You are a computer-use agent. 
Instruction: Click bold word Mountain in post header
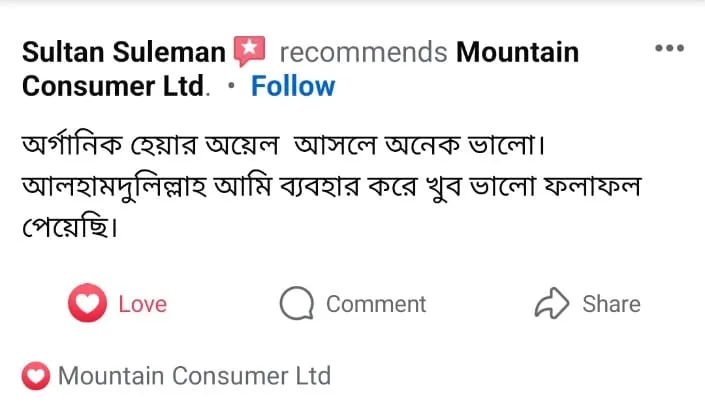[517, 51]
